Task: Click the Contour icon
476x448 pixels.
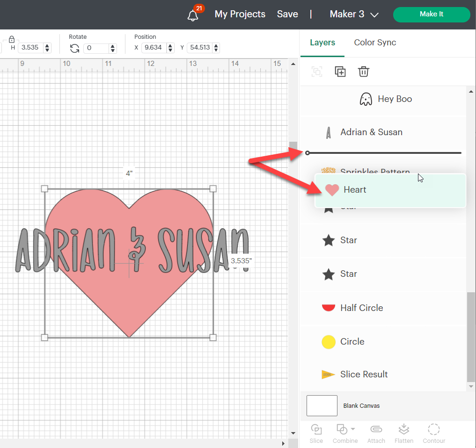Action: click(x=434, y=433)
